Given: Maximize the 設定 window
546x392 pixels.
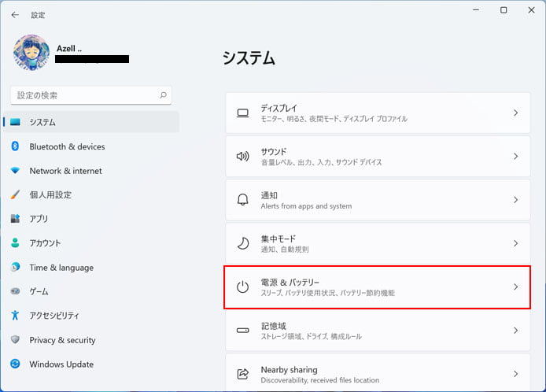Looking at the screenshot, I should pos(504,10).
